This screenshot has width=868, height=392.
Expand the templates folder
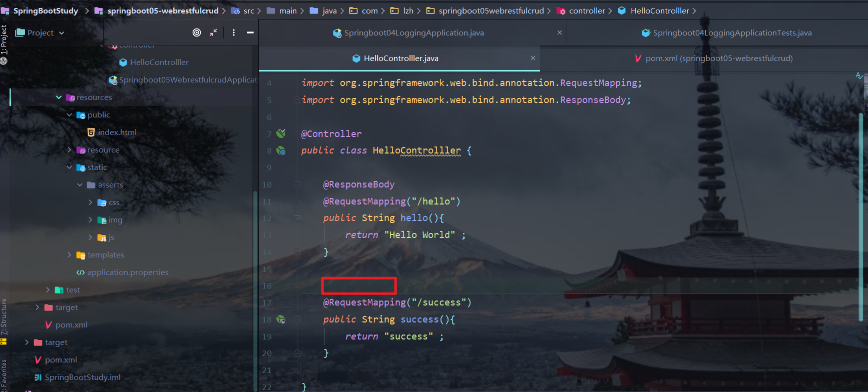pos(70,254)
